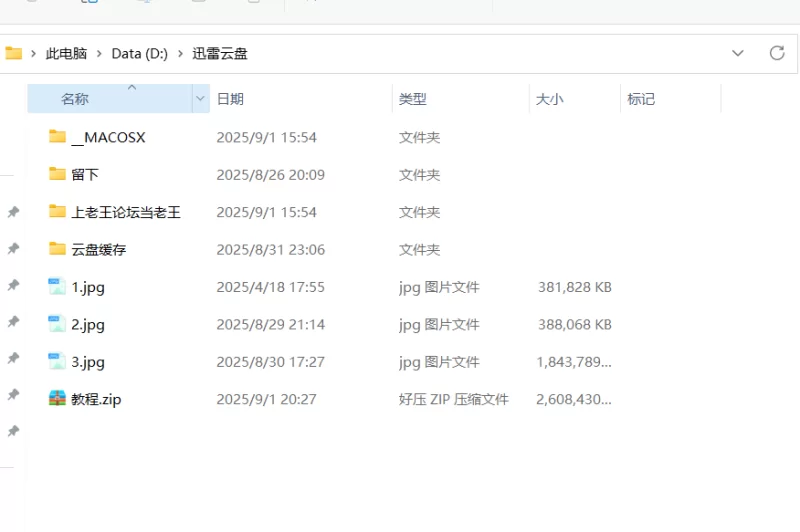This screenshot has width=800, height=532.
Task: Click date 2025/8/29 21:14 of 2.jpg
Action: [270, 324]
